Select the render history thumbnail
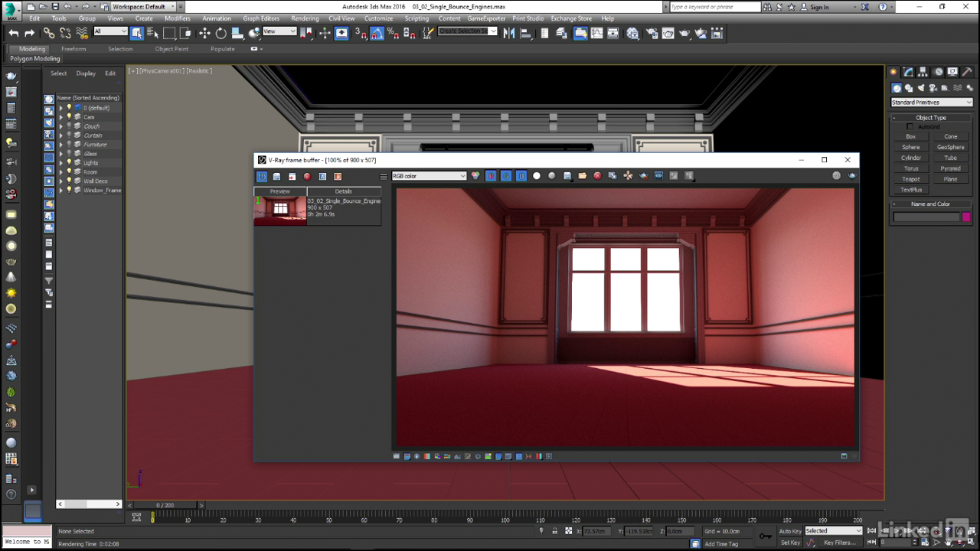The height and width of the screenshot is (551, 980). 280,210
